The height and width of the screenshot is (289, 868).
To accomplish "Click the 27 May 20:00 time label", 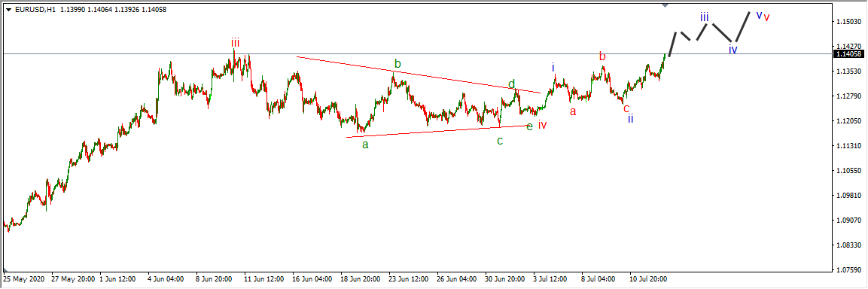I will click(x=72, y=279).
